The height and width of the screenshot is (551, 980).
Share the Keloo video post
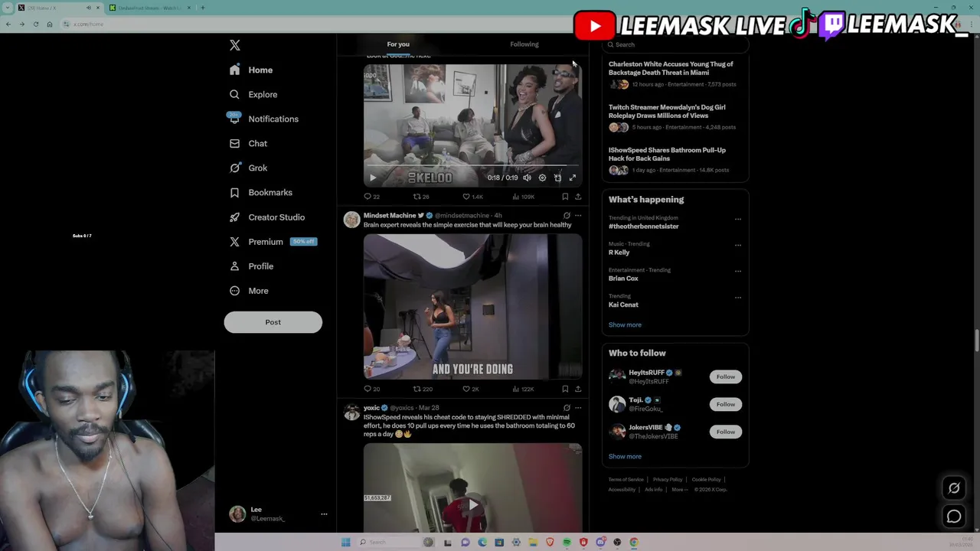point(578,197)
